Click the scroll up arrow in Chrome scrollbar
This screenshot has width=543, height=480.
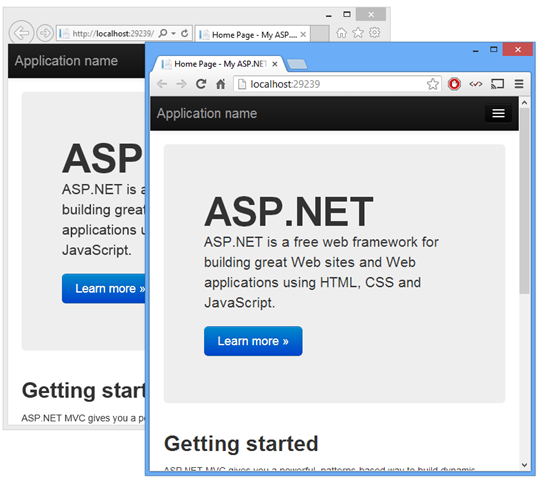(x=524, y=103)
